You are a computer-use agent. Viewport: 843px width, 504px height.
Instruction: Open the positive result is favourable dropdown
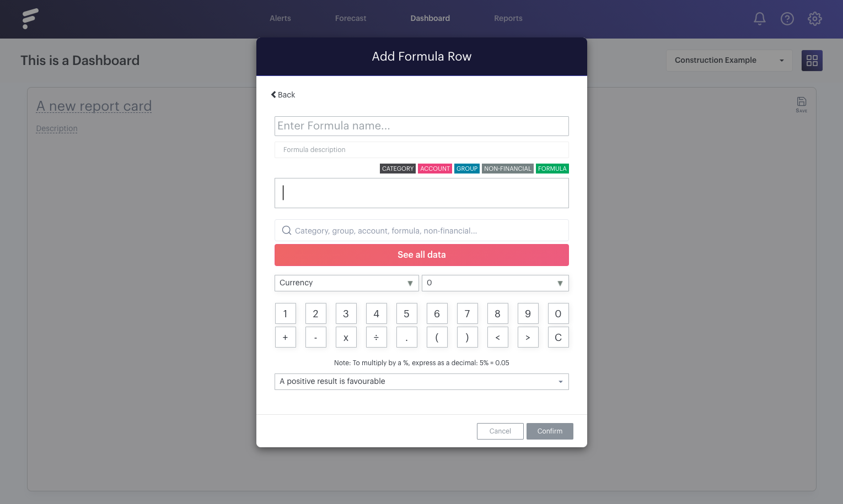point(421,382)
